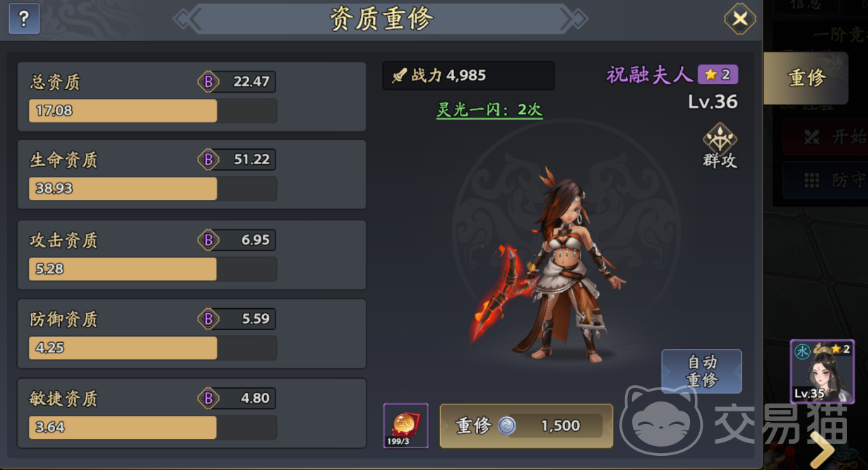Click the B grade badge beside 防御资质
868x470 pixels.
click(x=208, y=319)
